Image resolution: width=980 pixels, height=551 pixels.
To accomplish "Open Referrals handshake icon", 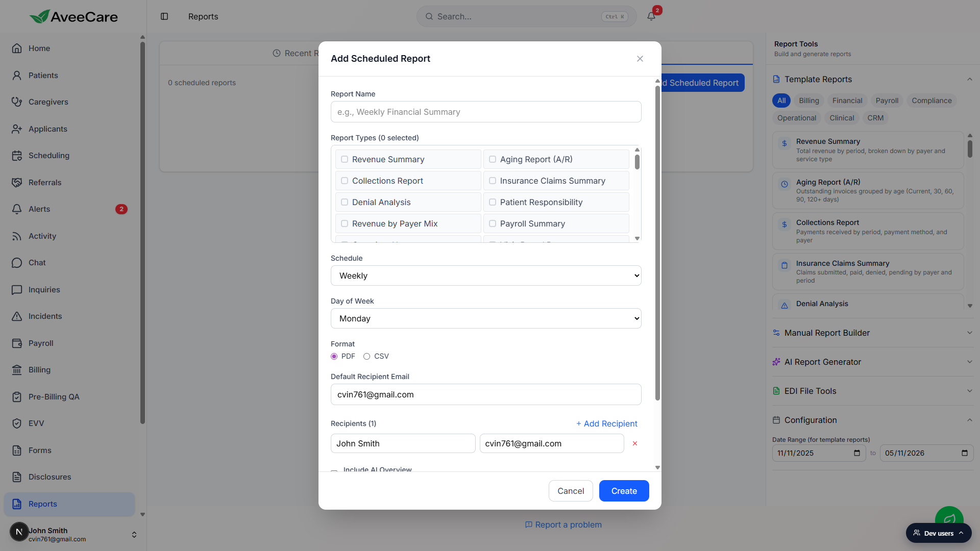I will coord(17,183).
